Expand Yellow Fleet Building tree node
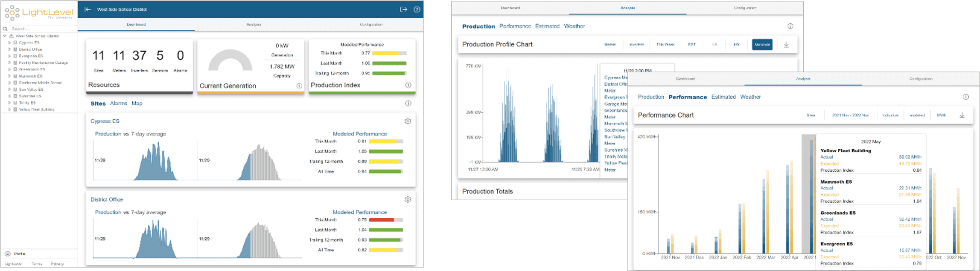The width and height of the screenshot is (980, 271). tap(9, 110)
